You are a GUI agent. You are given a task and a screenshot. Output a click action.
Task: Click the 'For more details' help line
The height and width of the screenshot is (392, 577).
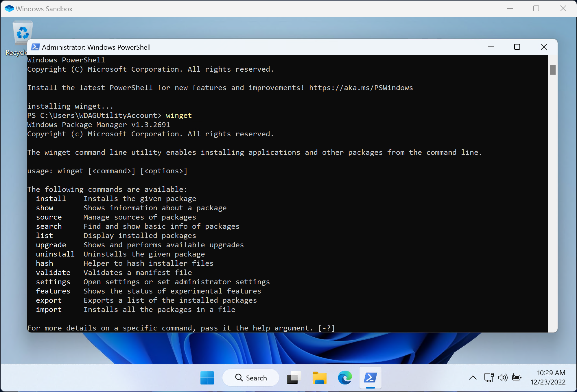(x=181, y=328)
